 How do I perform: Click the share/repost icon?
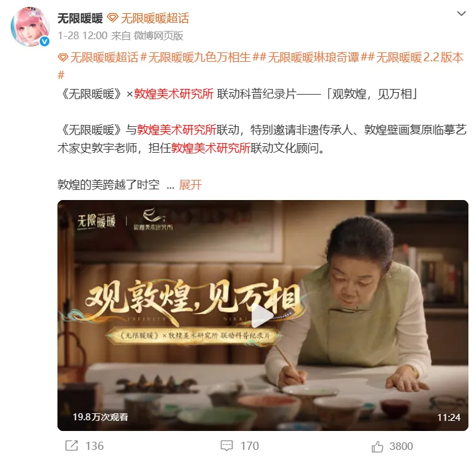tap(71, 445)
